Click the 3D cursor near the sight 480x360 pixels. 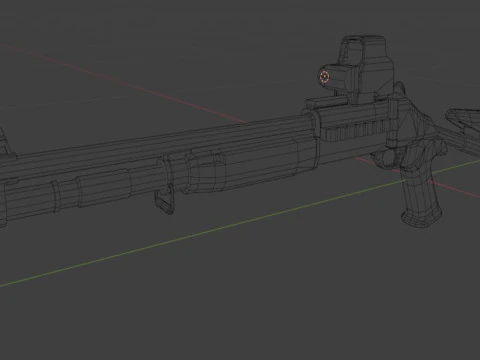click(x=324, y=77)
